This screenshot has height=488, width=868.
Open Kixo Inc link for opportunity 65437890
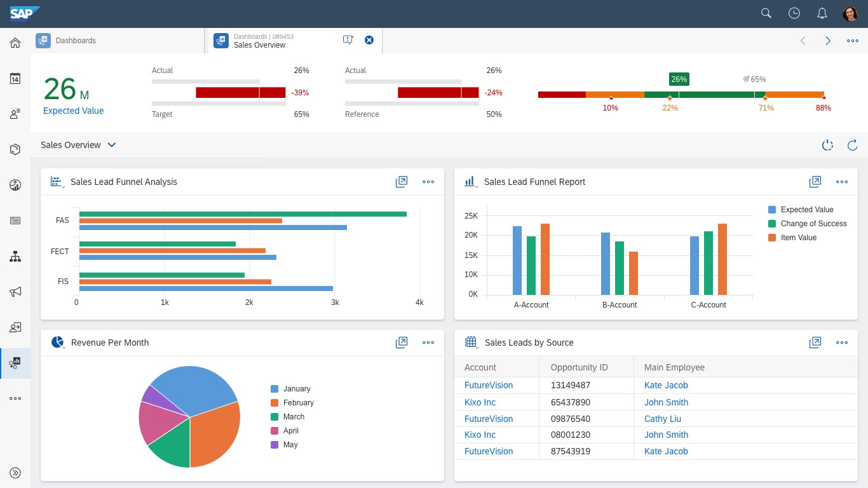(x=480, y=402)
